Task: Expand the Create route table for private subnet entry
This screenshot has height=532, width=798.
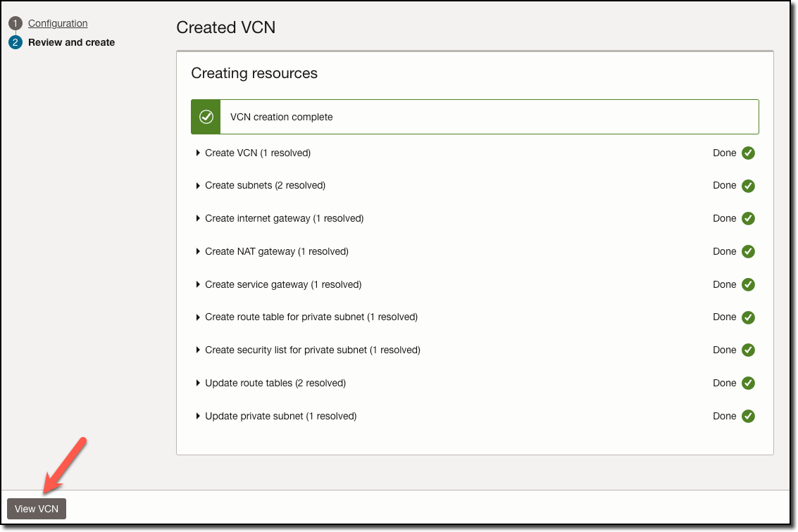Action: tap(198, 317)
